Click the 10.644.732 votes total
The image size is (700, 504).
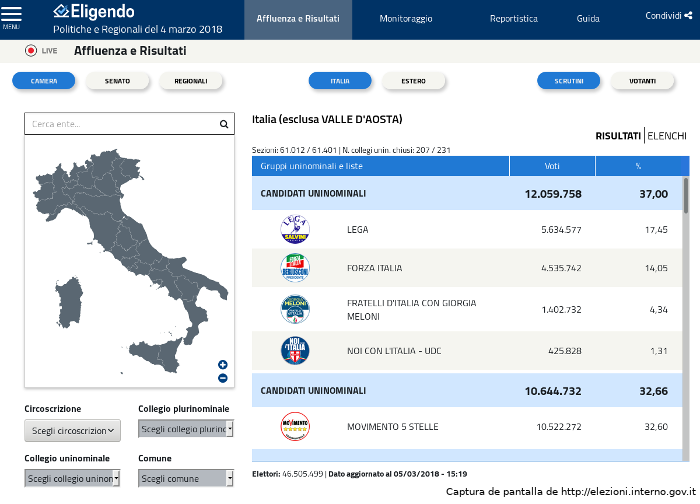553,391
